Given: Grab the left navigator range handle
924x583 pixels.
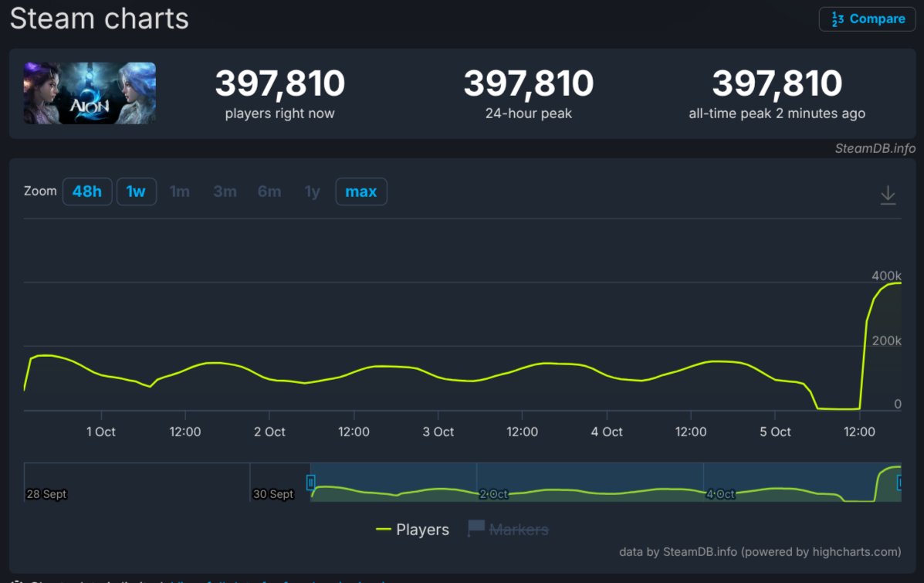Looking at the screenshot, I should 310,483.
